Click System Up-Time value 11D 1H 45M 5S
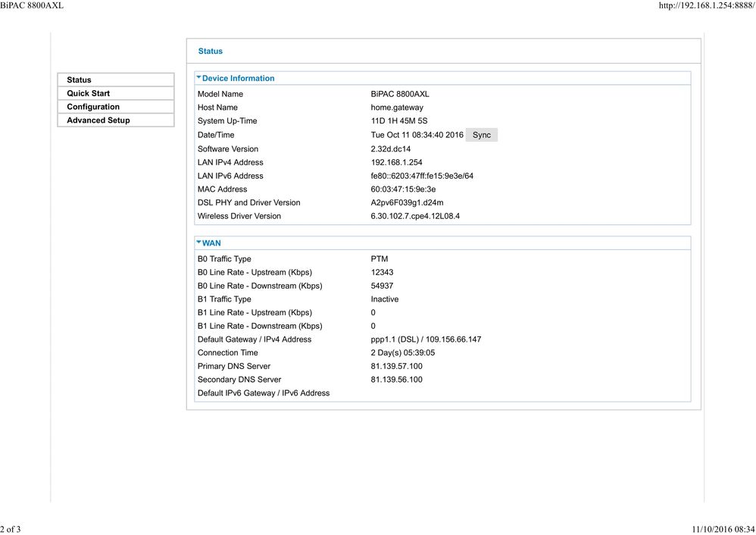The image size is (756, 535). 398,121
